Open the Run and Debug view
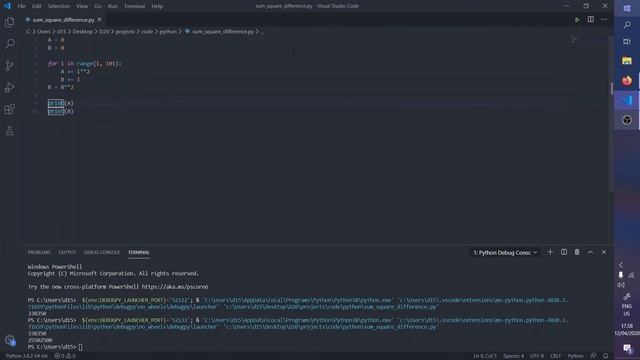The width and height of the screenshot is (640, 360). point(9,87)
